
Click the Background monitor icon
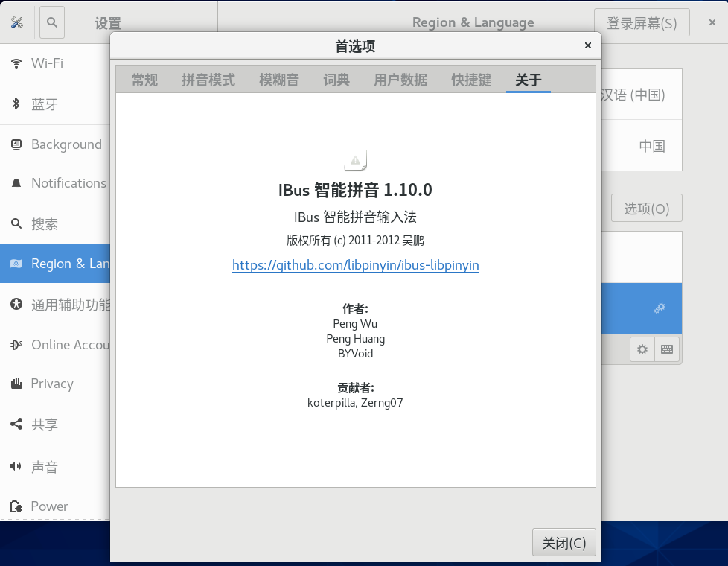[16, 145]
